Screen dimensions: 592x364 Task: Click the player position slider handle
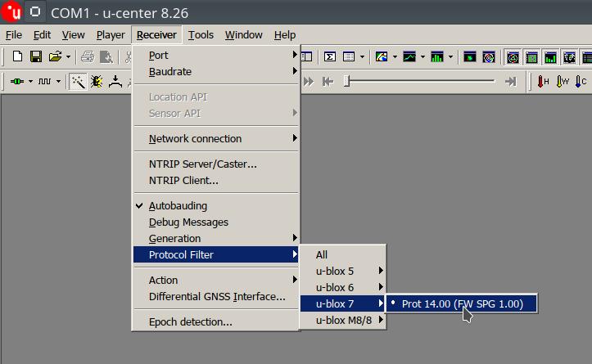pyautogui.click(x=346, y=82)
